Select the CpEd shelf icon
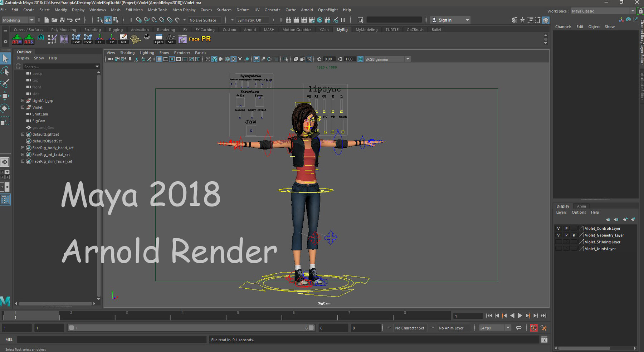This screenshot has height=352, width=644. (x=158, y=39)
